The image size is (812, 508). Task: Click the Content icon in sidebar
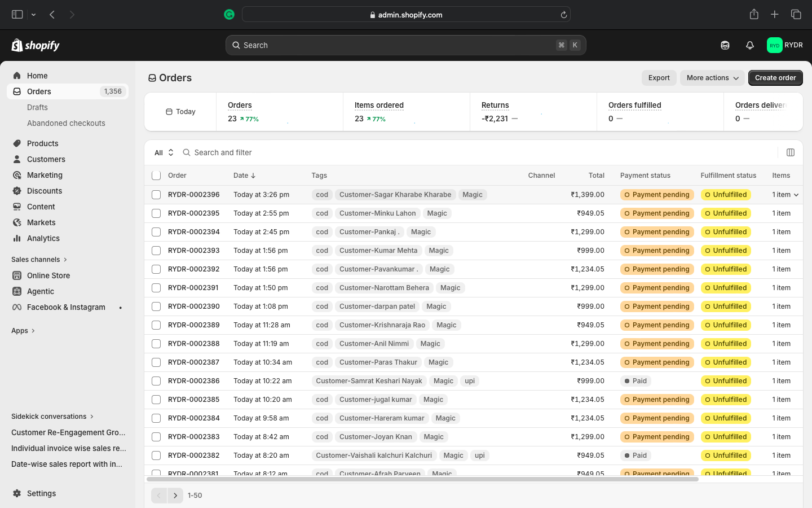(17, 207)
